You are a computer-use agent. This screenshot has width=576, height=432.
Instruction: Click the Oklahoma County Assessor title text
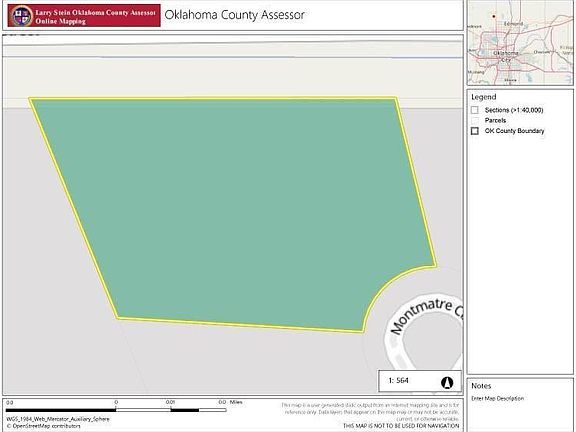(x=234, y=15)
